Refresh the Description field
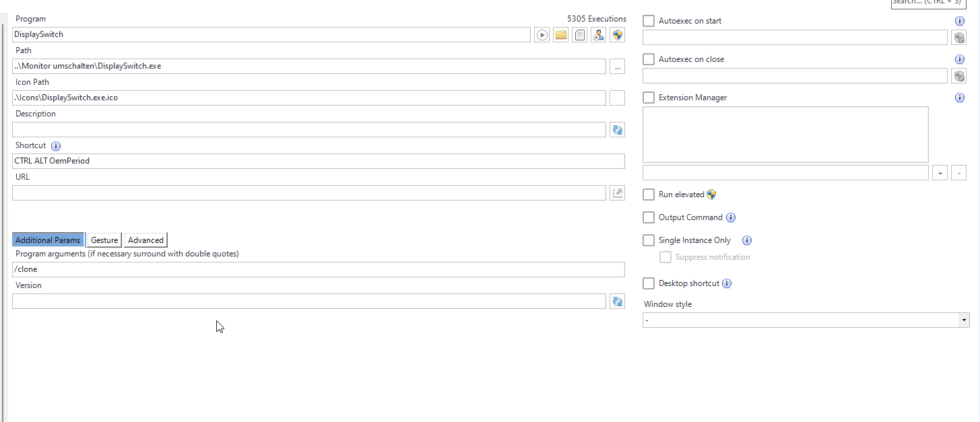The image size is (980, 422). pyautogui.click(x=617, y=130)
